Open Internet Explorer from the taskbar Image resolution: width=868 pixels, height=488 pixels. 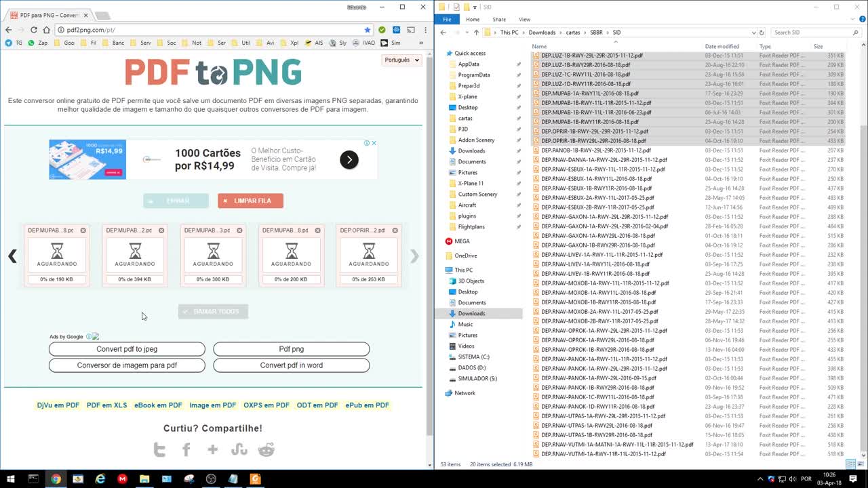[x=100, y=479]
